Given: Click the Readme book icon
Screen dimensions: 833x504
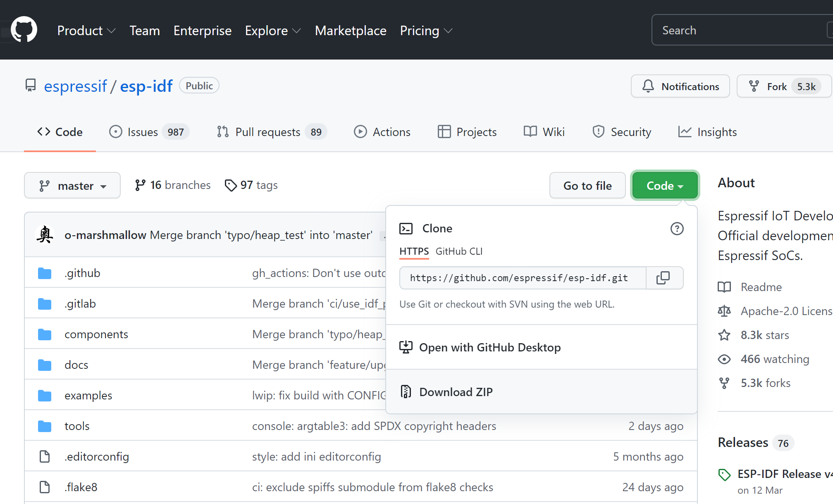Looking at the screenshot, I should tap(724, 287).
